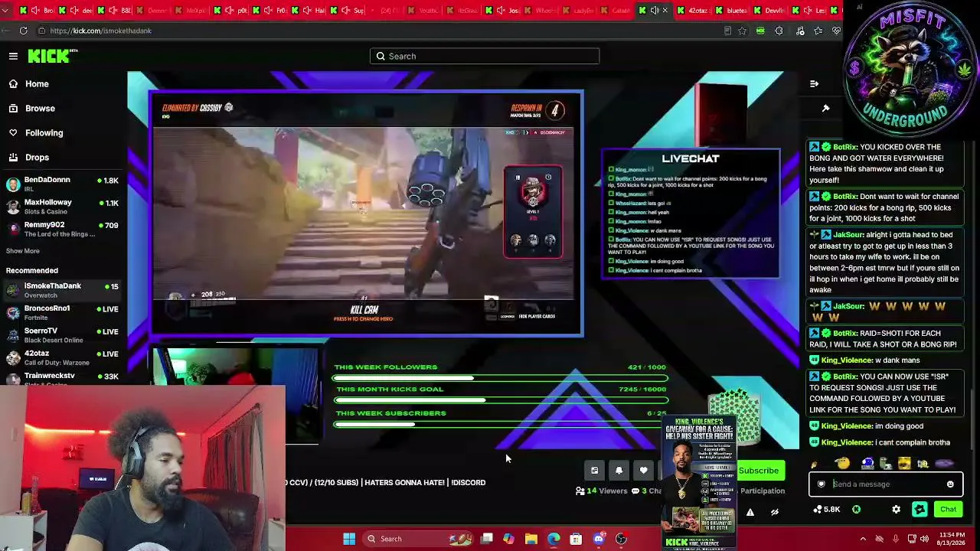This screenshot has width=980, height=551.
Task: Open Microsoft Edge from the taskbar
Action: pos(554,539)
